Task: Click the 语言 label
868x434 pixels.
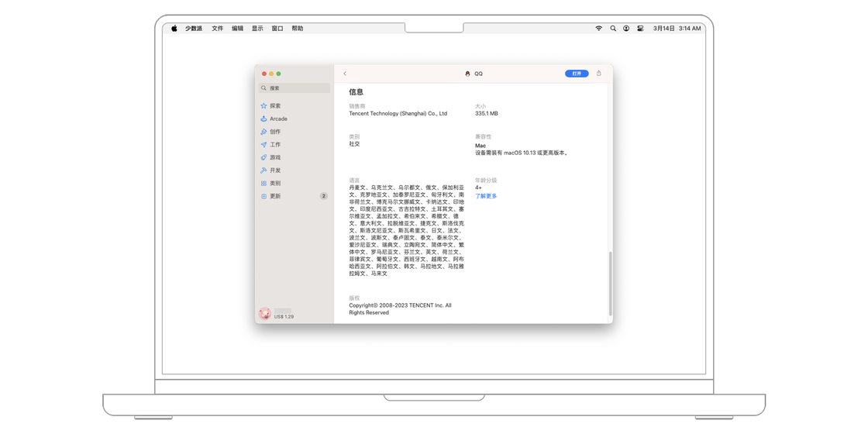Action: (x=354, y=181)
